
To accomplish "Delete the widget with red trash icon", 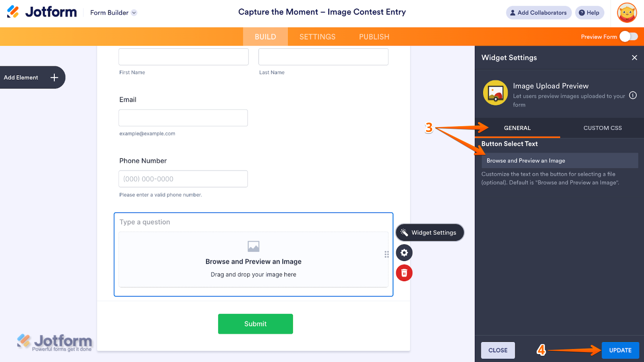I will [x=404, y=273].
